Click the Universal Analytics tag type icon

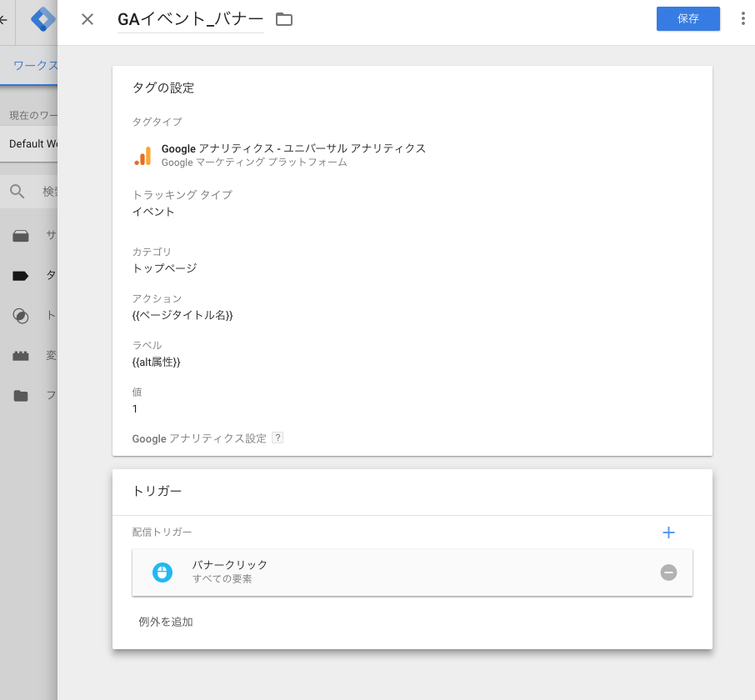[x=141, y=153]
